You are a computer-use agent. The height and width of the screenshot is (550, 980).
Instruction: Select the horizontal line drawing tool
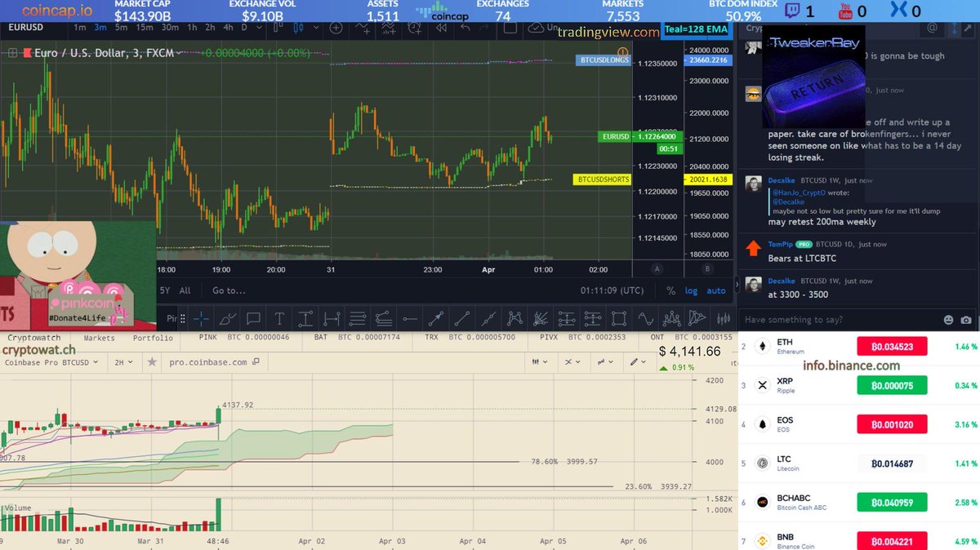click(409, 318)
